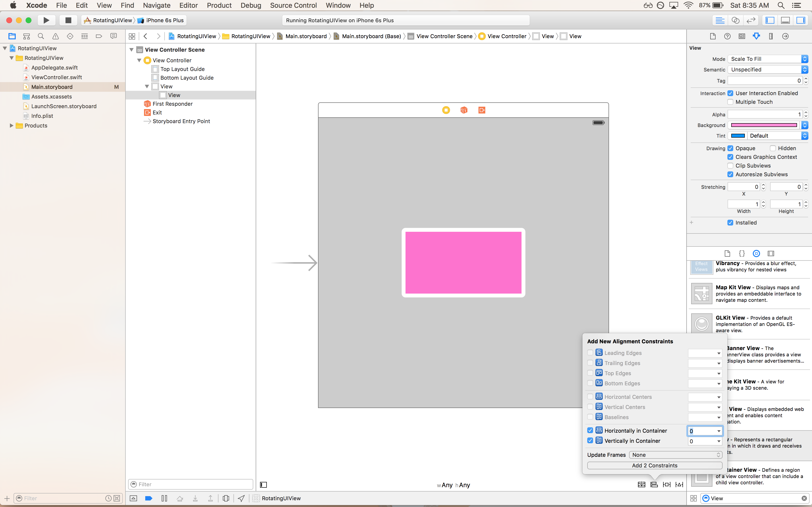Uncheck Horizontally in Container
This screenshot has height=507, width=812.
590,430
